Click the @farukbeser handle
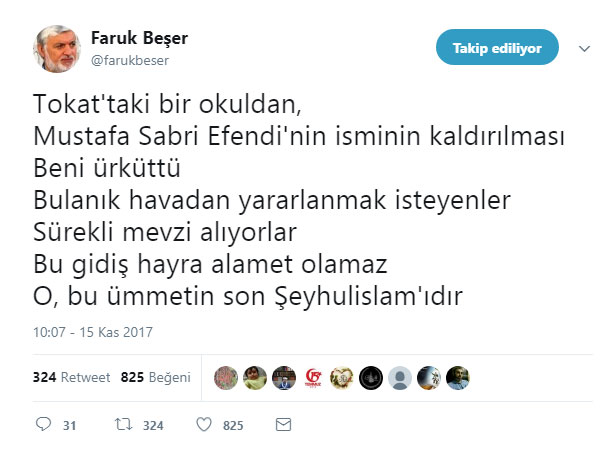The height and width of the screenshot is (453, 610). [131, 60]
